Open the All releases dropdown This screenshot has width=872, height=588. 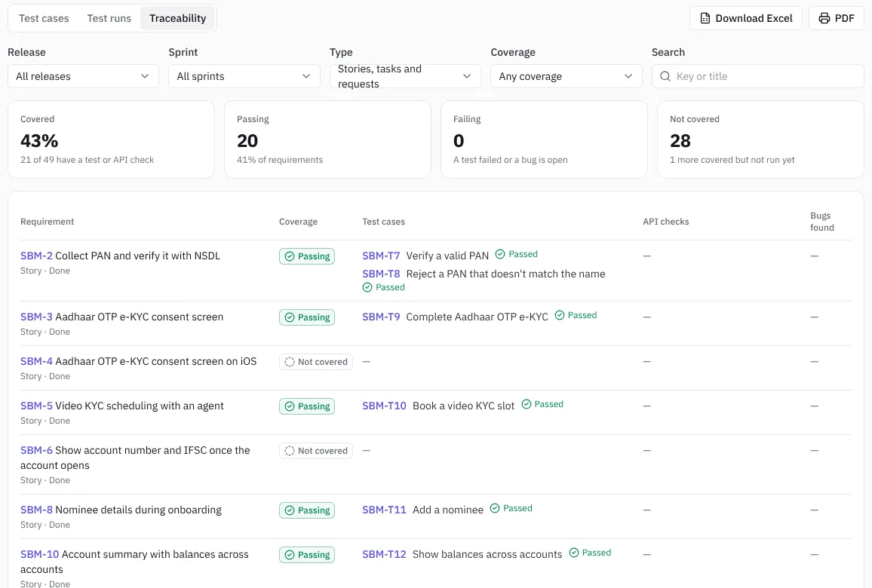coord(83,76)
